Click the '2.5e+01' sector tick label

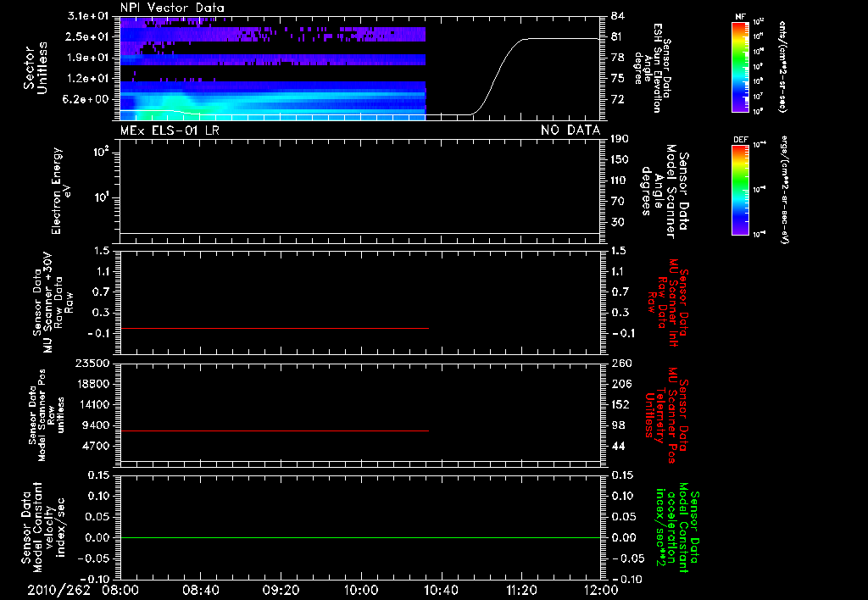tap(88, 36)
